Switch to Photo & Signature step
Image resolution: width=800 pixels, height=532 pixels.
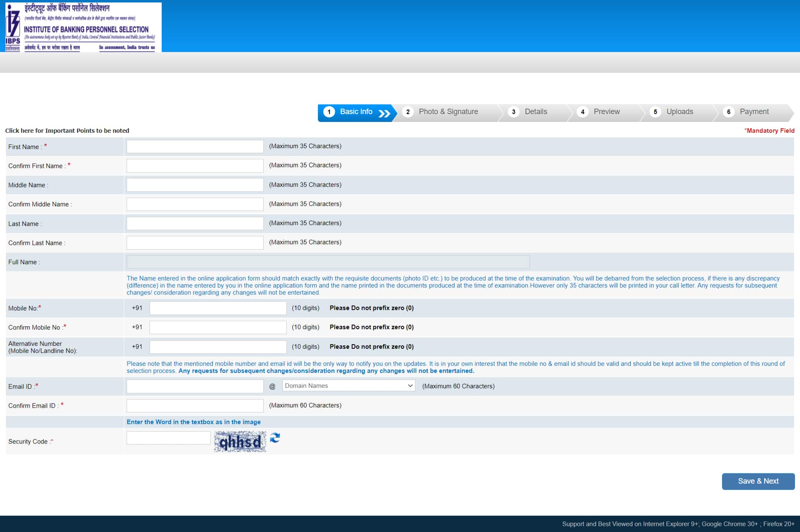pos(448,112)
